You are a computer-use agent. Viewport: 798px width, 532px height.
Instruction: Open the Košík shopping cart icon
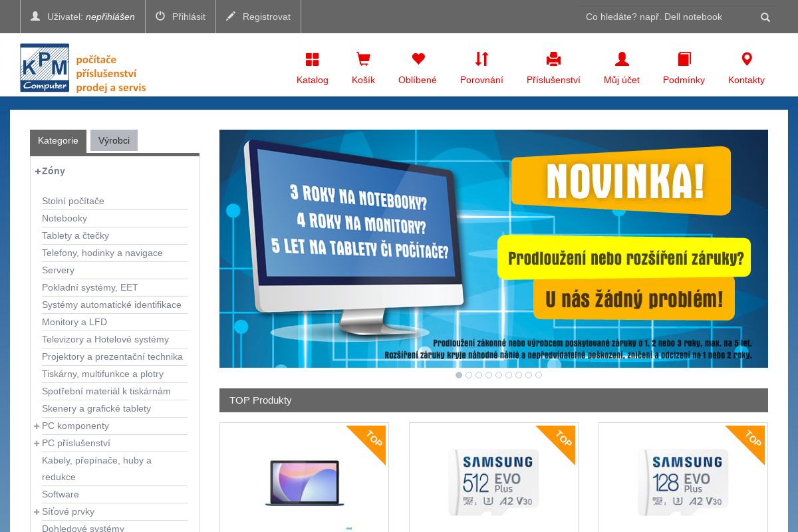[363, 59]
